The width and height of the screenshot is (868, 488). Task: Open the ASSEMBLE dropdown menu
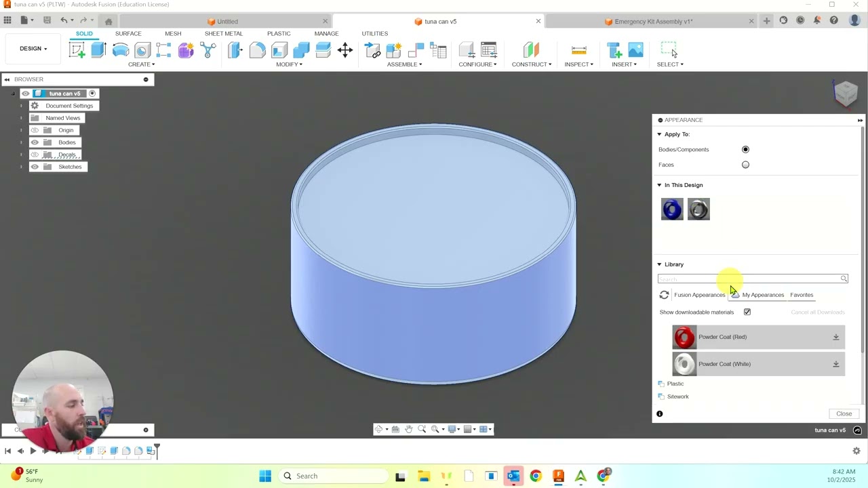coord(404,64)
